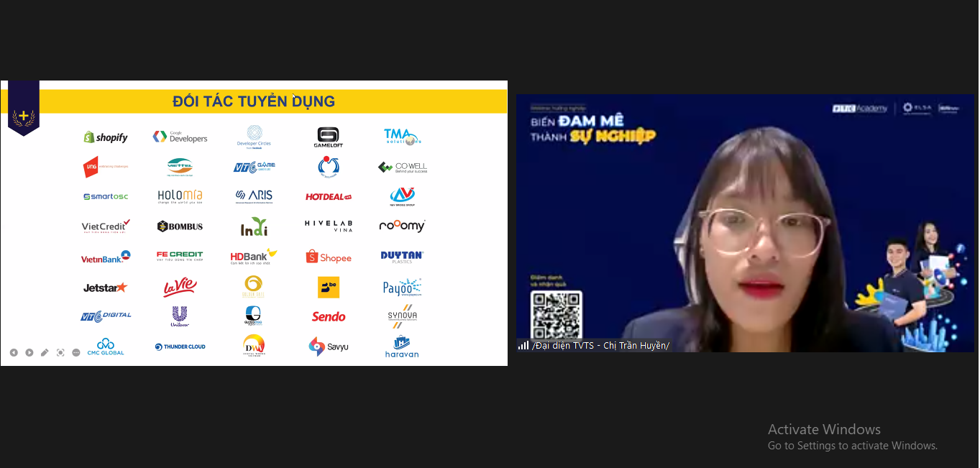Click the Activate Windows watermark text
Image resolution: width=980 pixels, height=468 pixels.
824,430
